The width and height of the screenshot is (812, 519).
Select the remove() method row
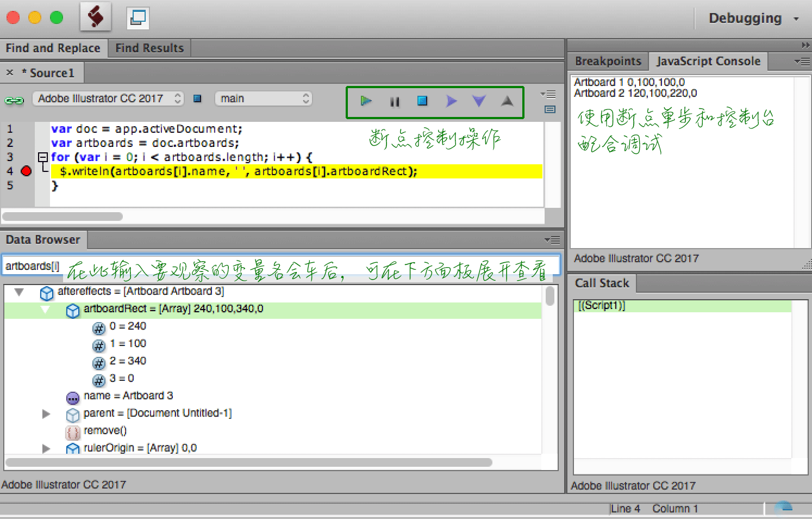[105, 430]
